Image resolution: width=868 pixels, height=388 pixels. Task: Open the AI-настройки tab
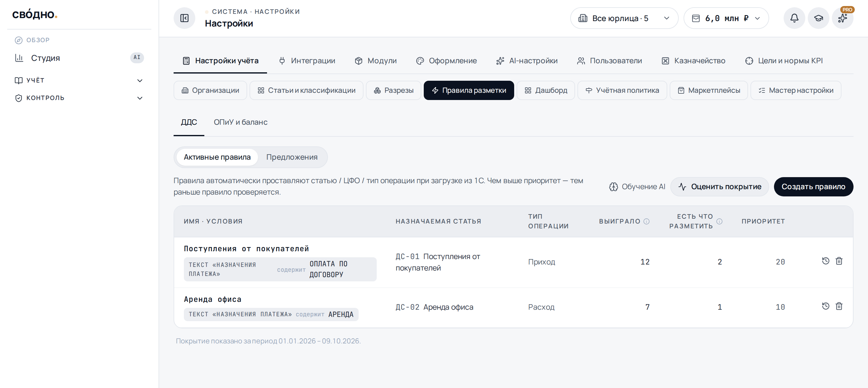click(527, 61)
